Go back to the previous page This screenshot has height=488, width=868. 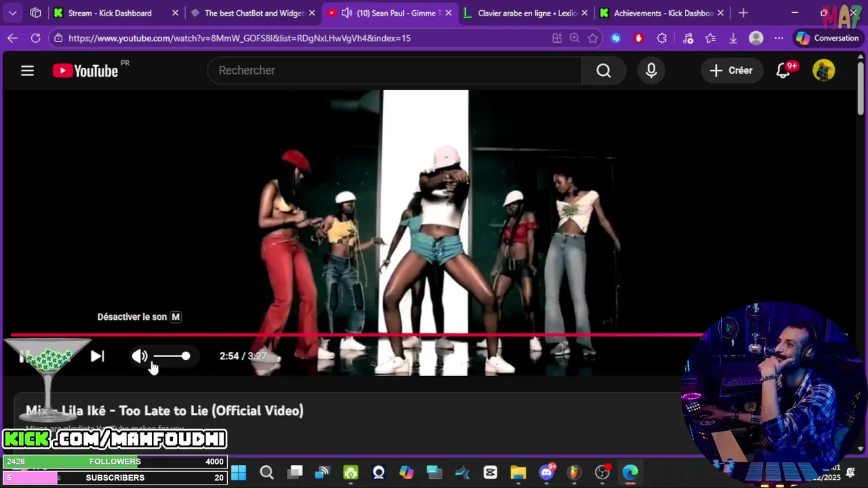coord(12,39)
